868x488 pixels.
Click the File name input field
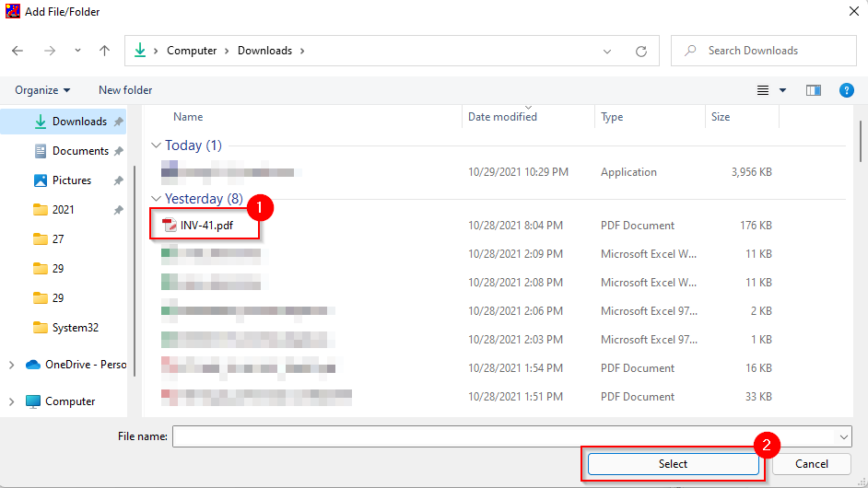[503, 436]
